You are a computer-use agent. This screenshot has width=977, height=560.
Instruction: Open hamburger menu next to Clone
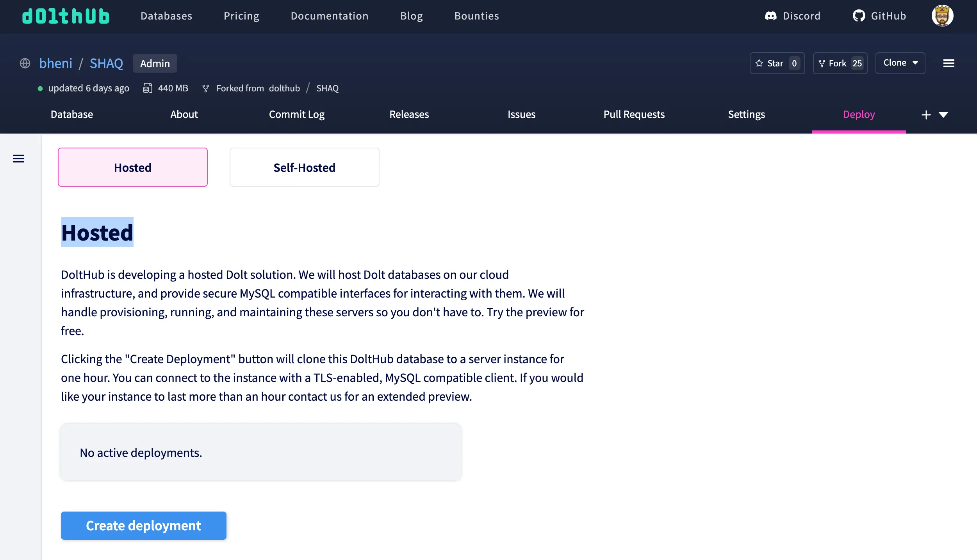[x=948, y=63]
